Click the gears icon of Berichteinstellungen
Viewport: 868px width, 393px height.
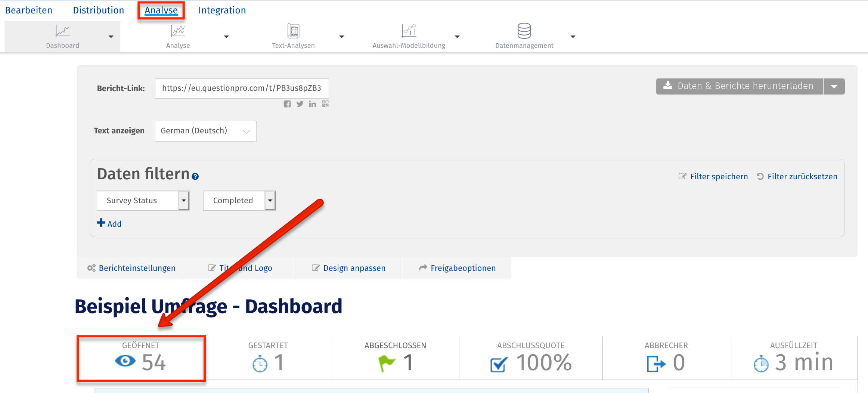click(x=92, y=268)
